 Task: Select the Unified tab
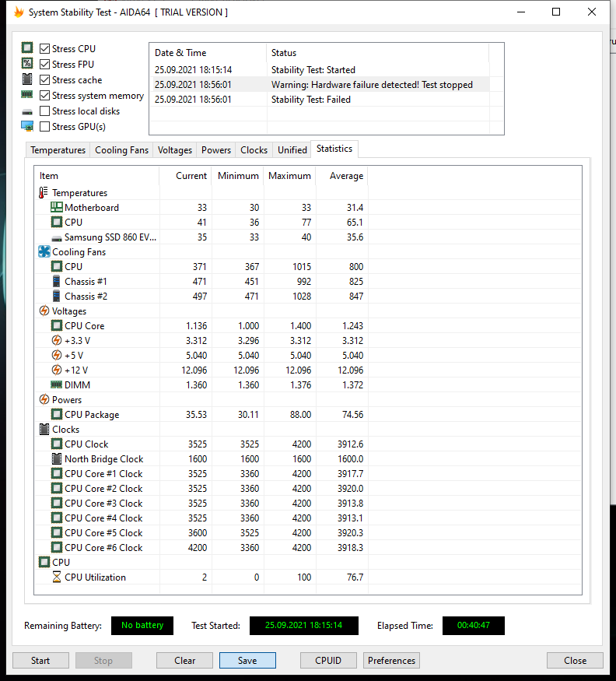pos(292,150)
